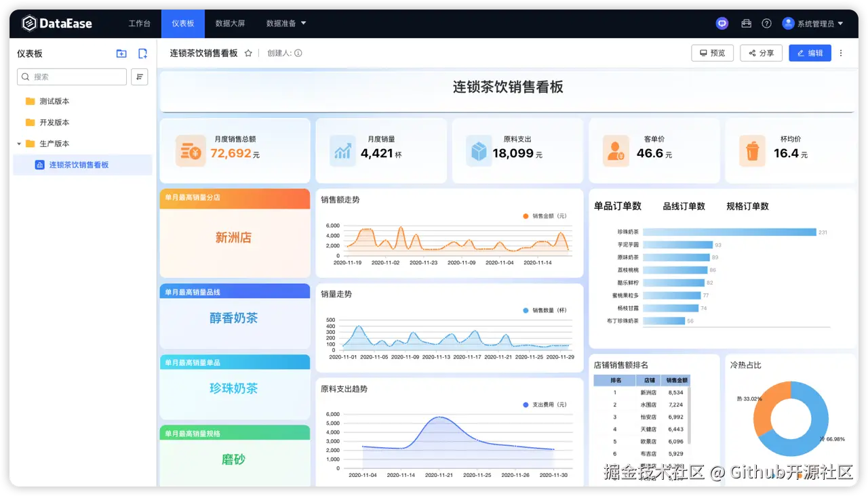
Task: Click the store ranking table scrollbar
Action: point(690,417)
